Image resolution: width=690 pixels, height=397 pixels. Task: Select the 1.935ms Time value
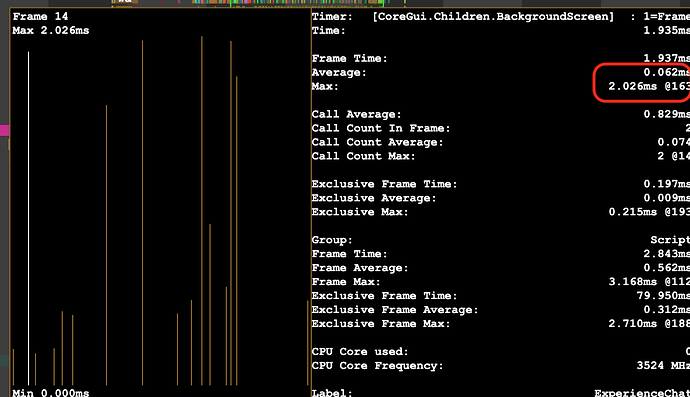(666, 31)
